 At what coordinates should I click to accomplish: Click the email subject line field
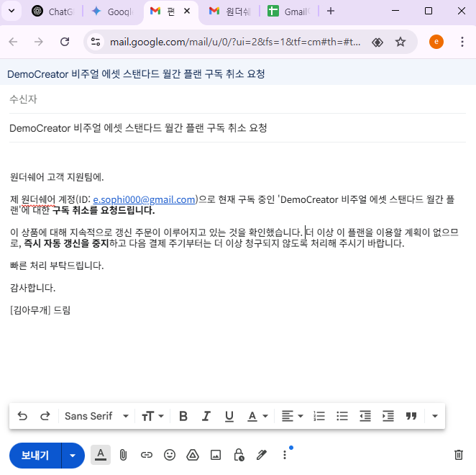[237, 128]
